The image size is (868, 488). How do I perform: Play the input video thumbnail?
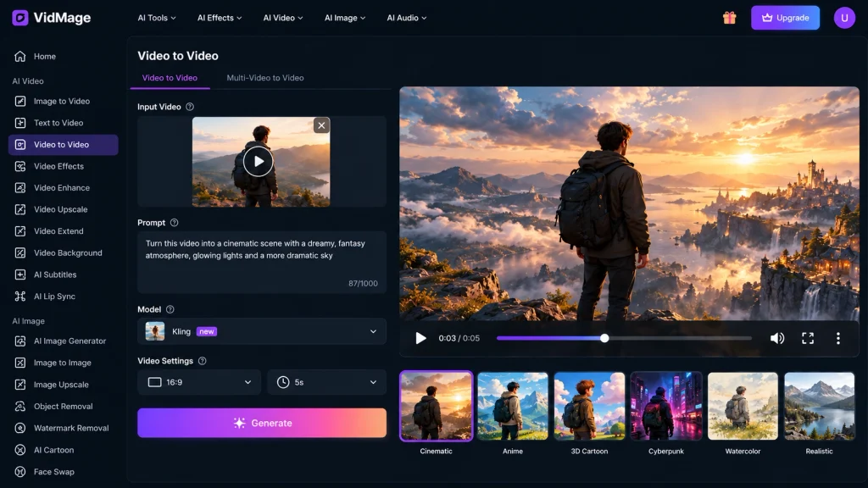tap(258, 162)
